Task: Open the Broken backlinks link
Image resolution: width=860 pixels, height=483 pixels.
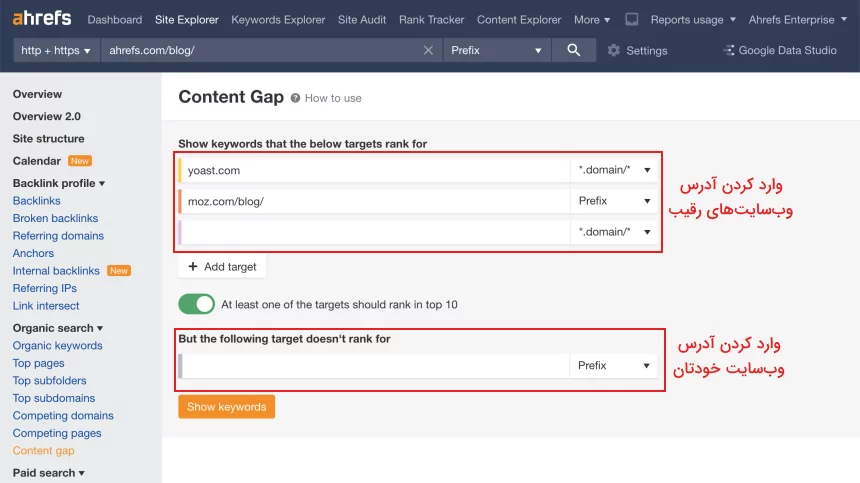Action: click(55, 218)
